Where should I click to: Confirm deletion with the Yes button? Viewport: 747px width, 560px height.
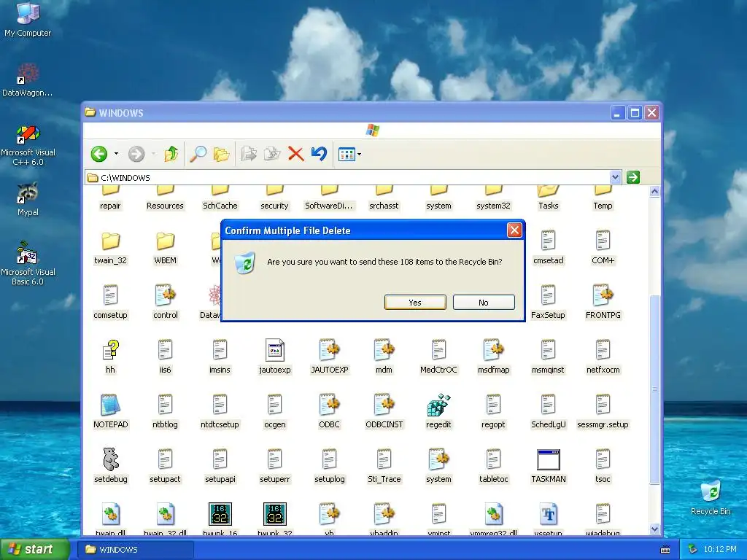[x=415, y=303]
